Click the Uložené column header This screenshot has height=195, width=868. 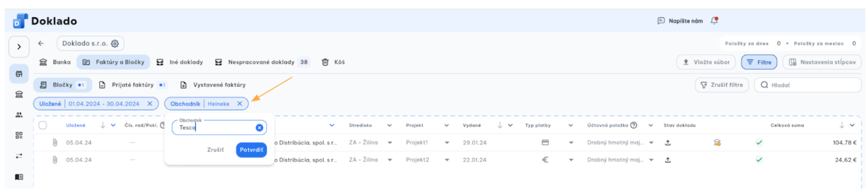tap(75, 126)
